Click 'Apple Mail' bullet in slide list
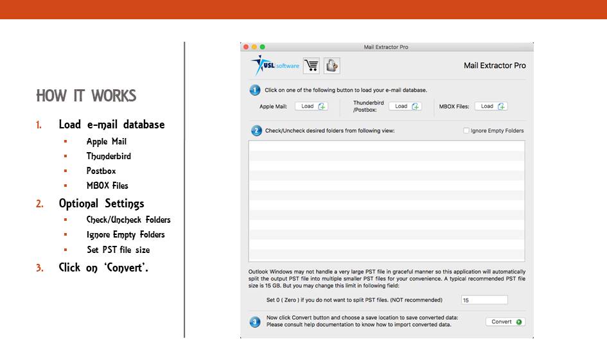This screenshot has width=607, height=364. 107,142
